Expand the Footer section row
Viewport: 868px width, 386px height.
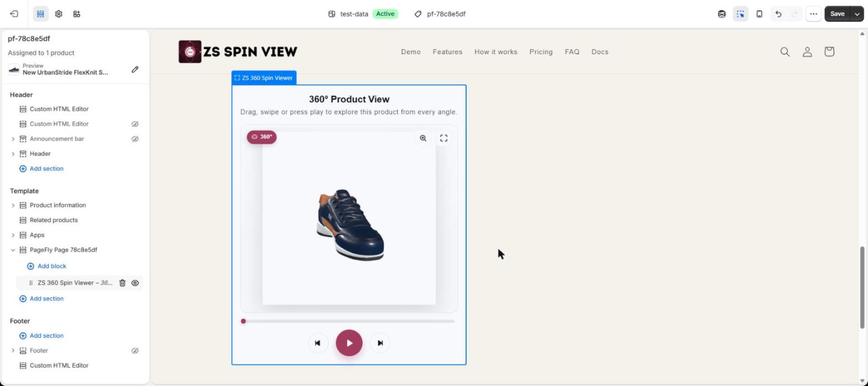tap(13, 351)
